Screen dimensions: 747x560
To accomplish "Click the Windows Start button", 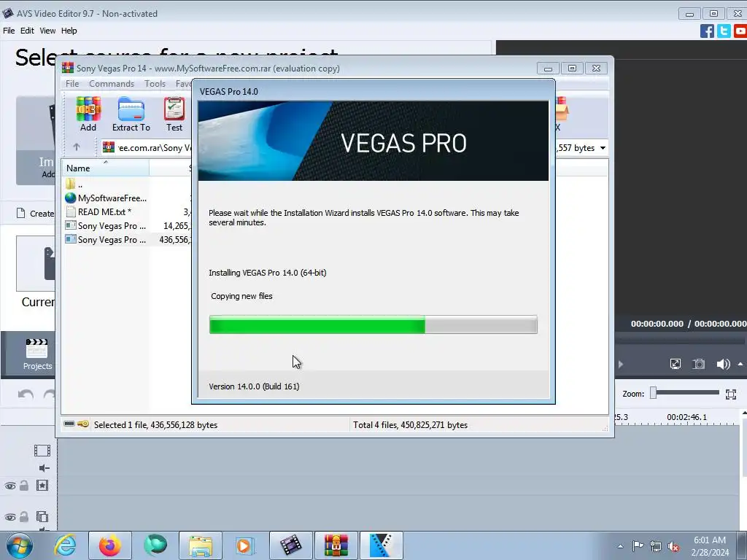I will pos(20,545).
